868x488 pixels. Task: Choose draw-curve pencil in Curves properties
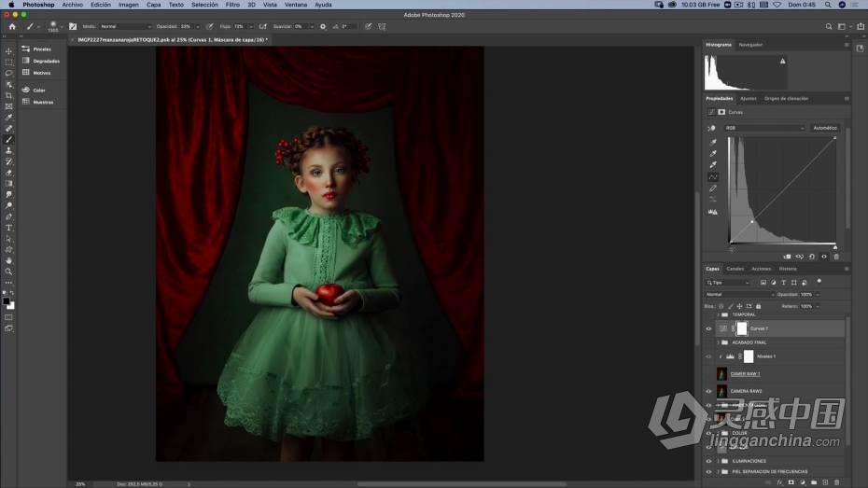(x=713, y=188)
